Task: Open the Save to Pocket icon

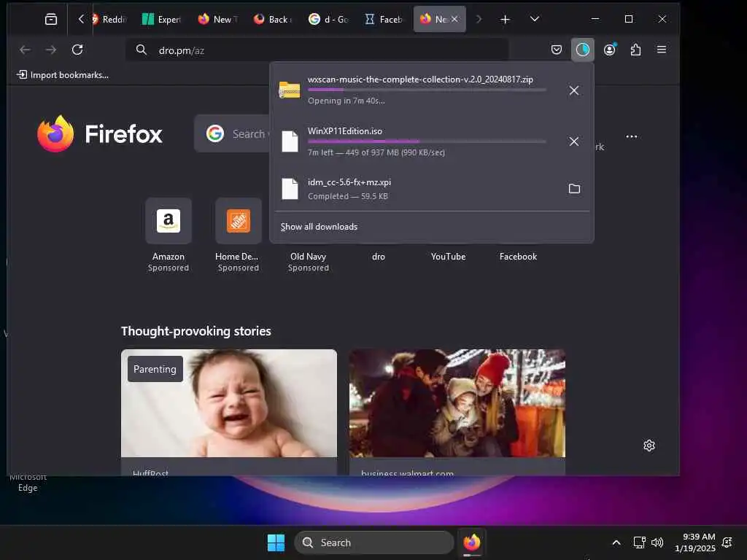Action: point(557,50)
